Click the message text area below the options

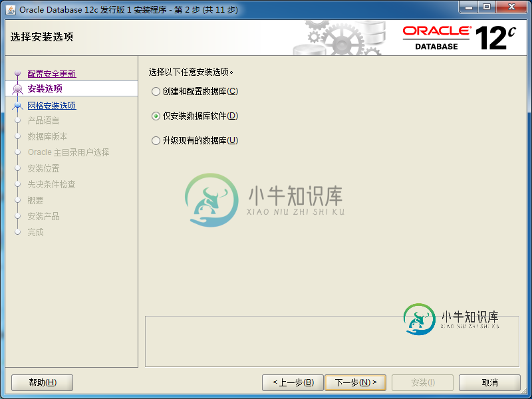tap(332, 341)
